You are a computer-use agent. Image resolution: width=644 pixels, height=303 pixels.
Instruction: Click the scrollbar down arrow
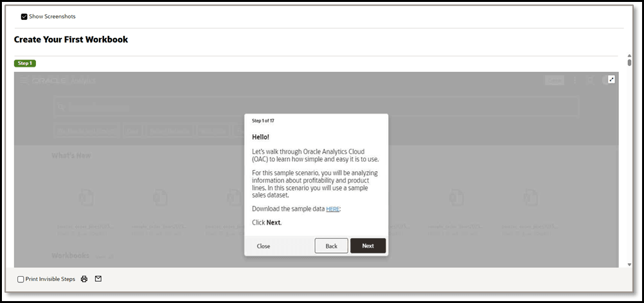pyautogui.click(x=629, y=265)
